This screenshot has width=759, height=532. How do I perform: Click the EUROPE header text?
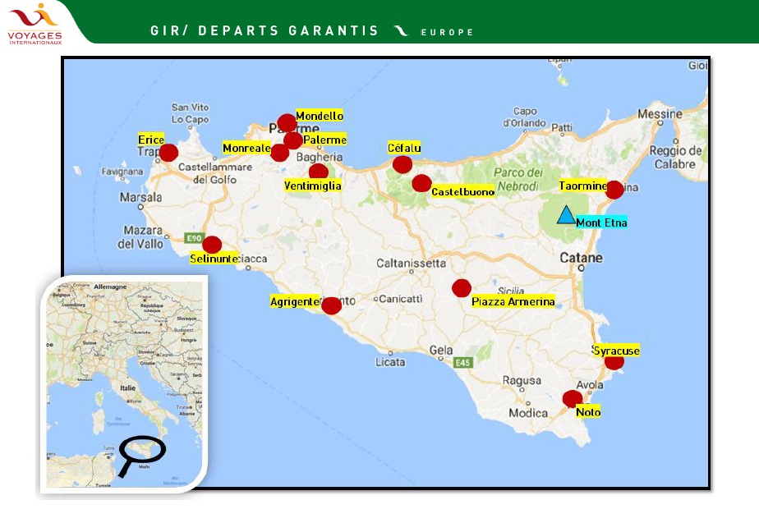pyautogui.click(x=447, y=32)
